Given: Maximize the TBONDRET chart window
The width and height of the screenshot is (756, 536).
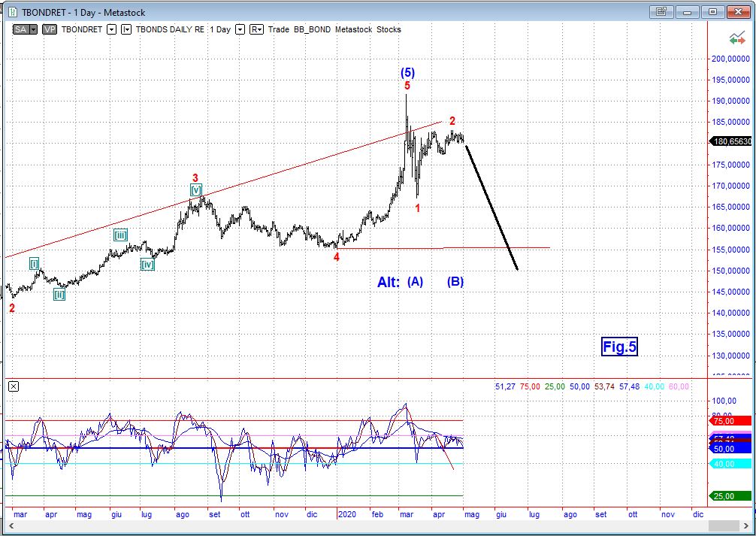Looking at the screenshot, I should (712, 12).
